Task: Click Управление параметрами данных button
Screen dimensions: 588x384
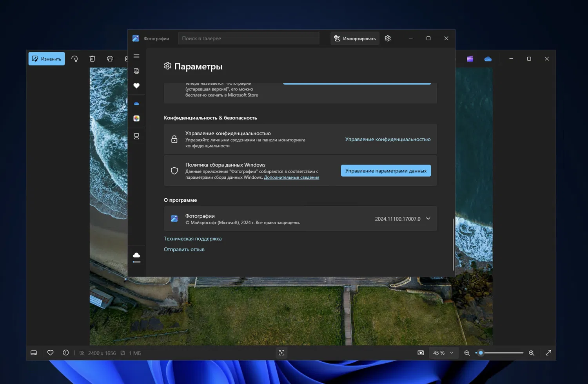Action: 386,171
